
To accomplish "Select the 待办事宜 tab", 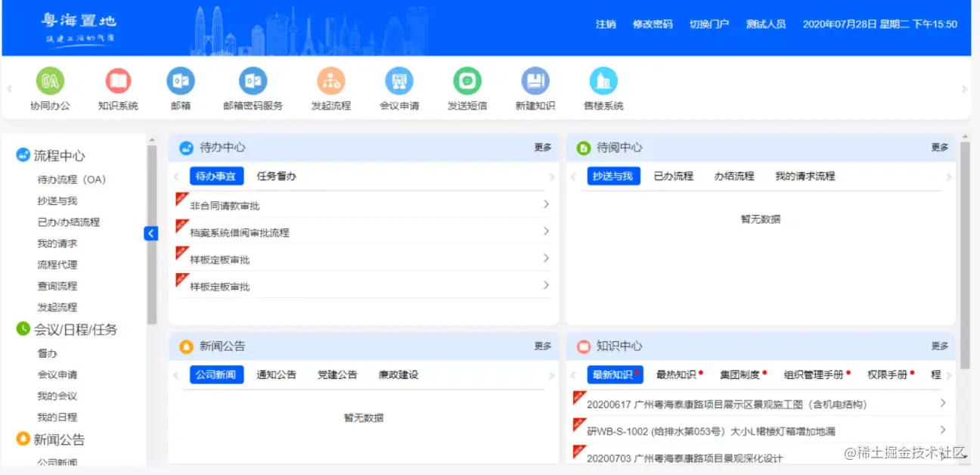I will point(216,176).
